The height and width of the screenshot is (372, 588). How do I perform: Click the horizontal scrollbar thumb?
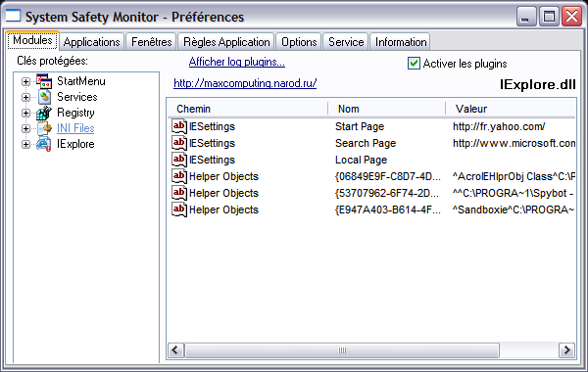point(342,350)
